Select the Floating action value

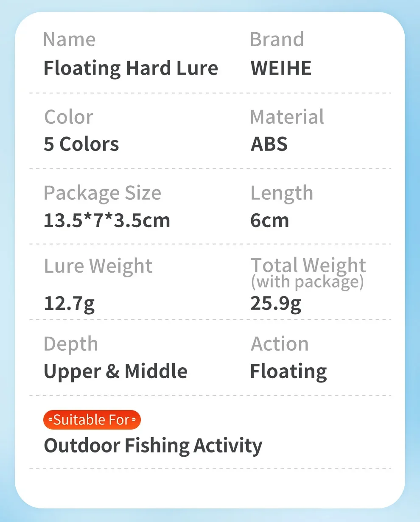click(288, 371)
